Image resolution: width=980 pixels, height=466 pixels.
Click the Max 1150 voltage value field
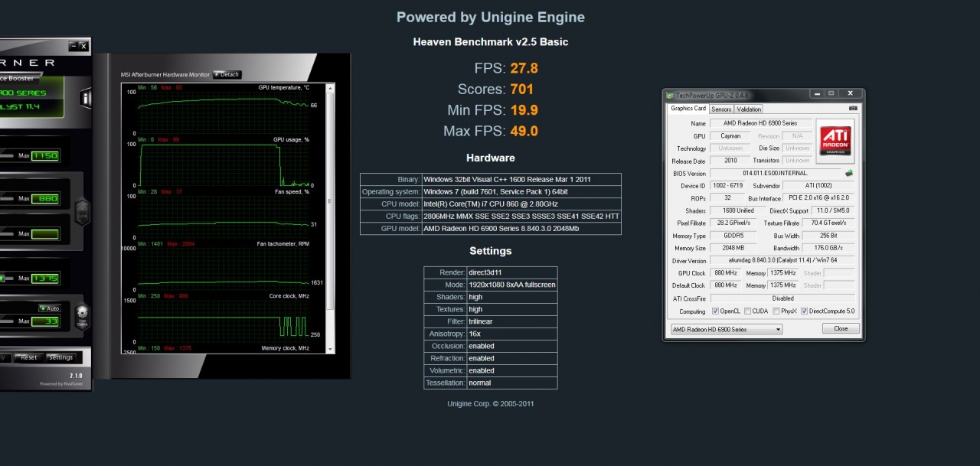(x=45, y=155)
